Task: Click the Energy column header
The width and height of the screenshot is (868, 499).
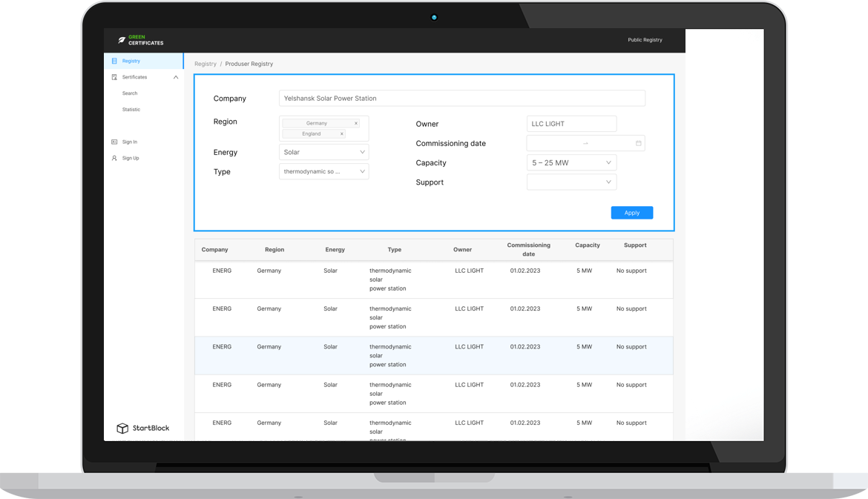Action: pyautogui.click(x=335, y=249)
